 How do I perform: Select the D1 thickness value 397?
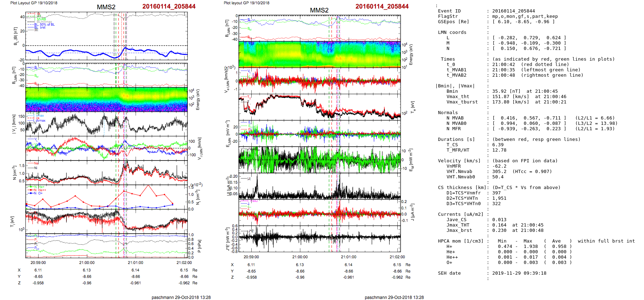pos(497,193)
